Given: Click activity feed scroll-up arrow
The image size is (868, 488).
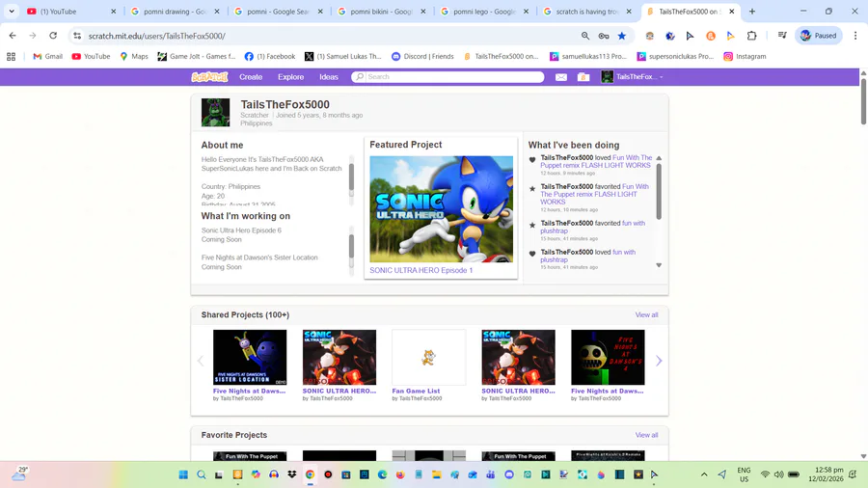Looking at the screenshot, I should point(659,158).
